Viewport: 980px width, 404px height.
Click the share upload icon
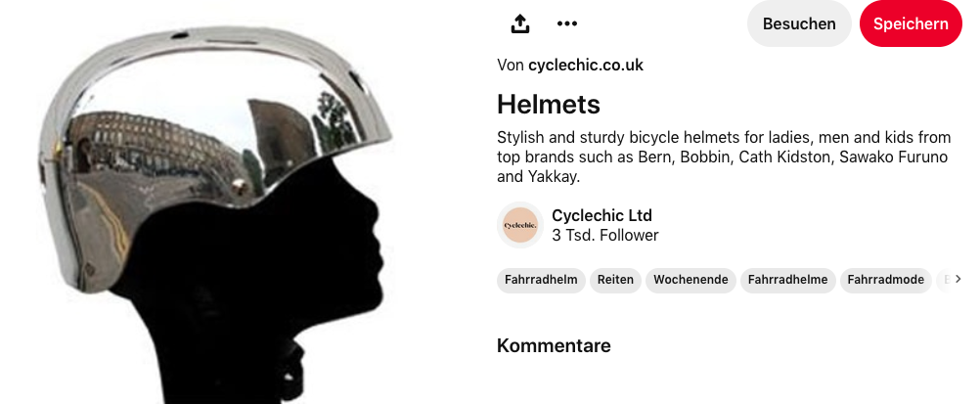coord(520,23)
